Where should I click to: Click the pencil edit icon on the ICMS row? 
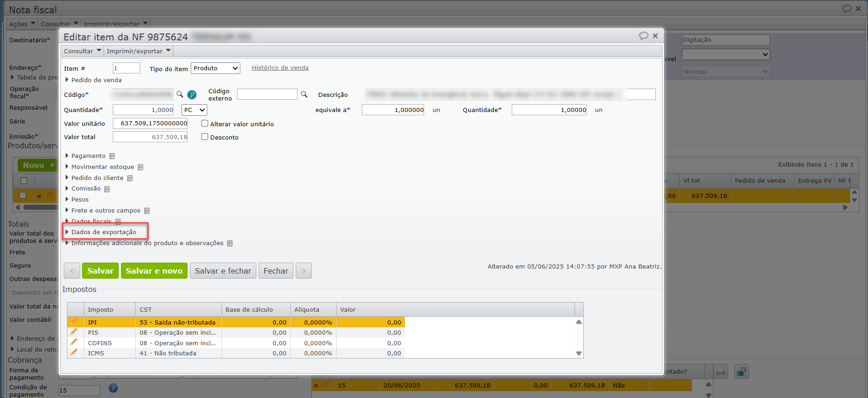(x=73, y=353)
